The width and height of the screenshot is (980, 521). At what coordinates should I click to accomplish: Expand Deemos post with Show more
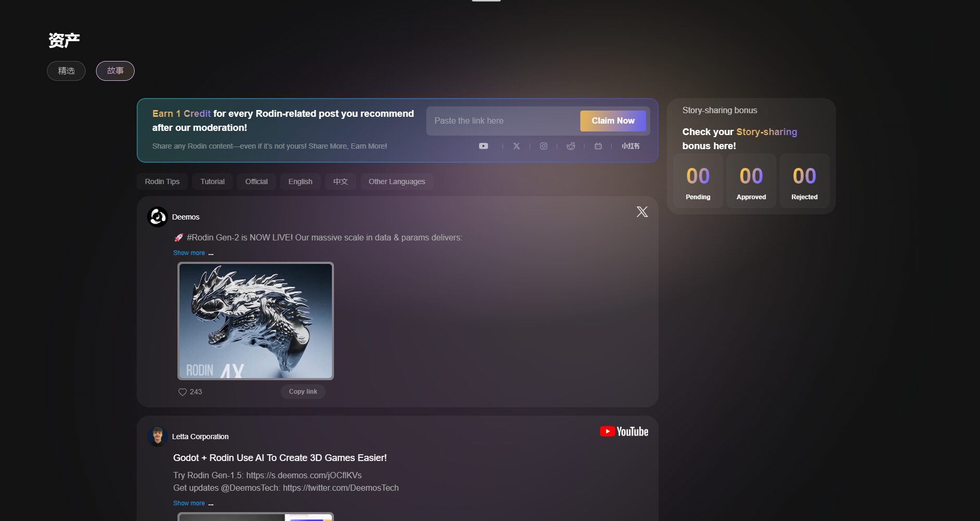(189, 253)
